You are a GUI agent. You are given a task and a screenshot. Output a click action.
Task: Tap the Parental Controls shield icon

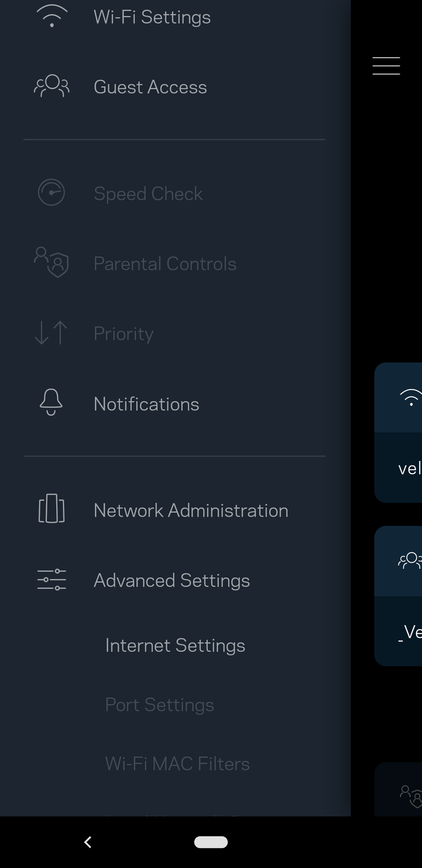pos(52,262)
